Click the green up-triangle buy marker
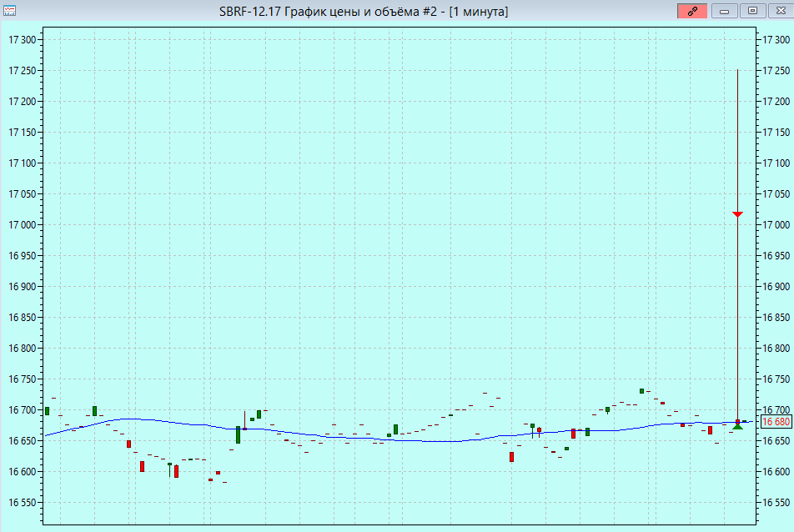The width and height of the screenshot is (794, 532). point(737,427)
